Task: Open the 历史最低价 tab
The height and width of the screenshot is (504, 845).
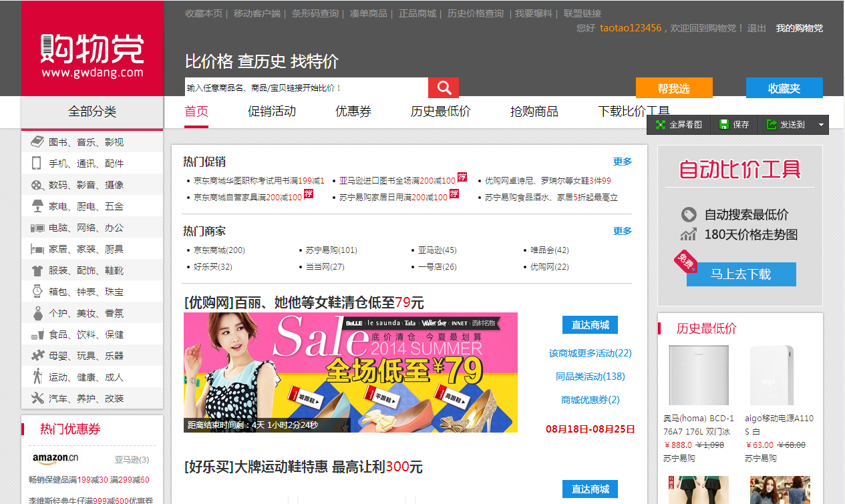Action: click(441, 111)
